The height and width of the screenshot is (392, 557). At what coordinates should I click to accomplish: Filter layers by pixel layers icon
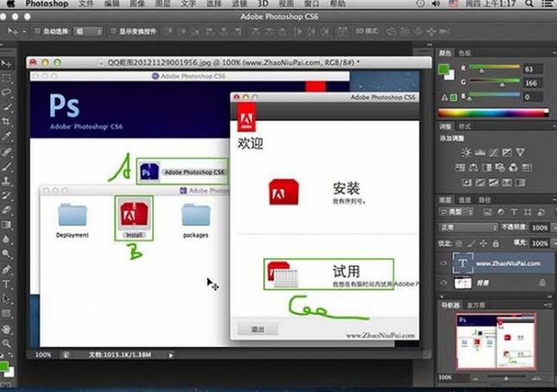coord(487,212)
